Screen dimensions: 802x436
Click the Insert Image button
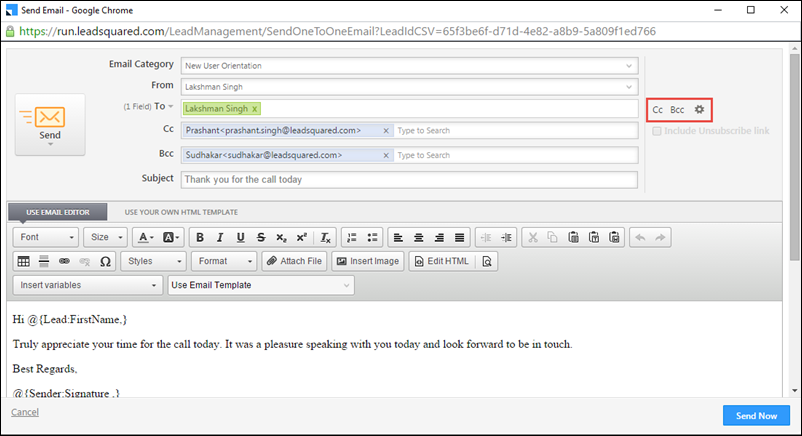368,261
